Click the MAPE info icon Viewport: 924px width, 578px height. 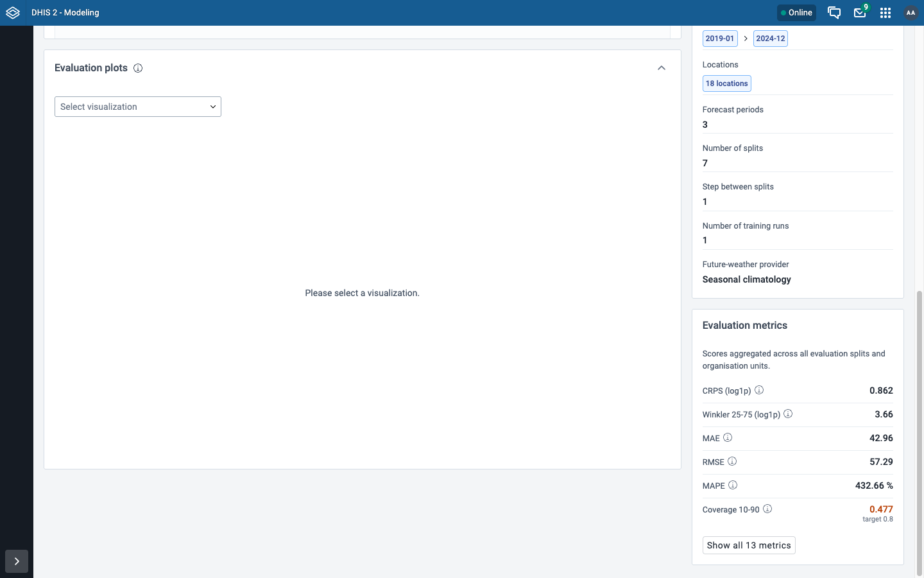[733, 485]
